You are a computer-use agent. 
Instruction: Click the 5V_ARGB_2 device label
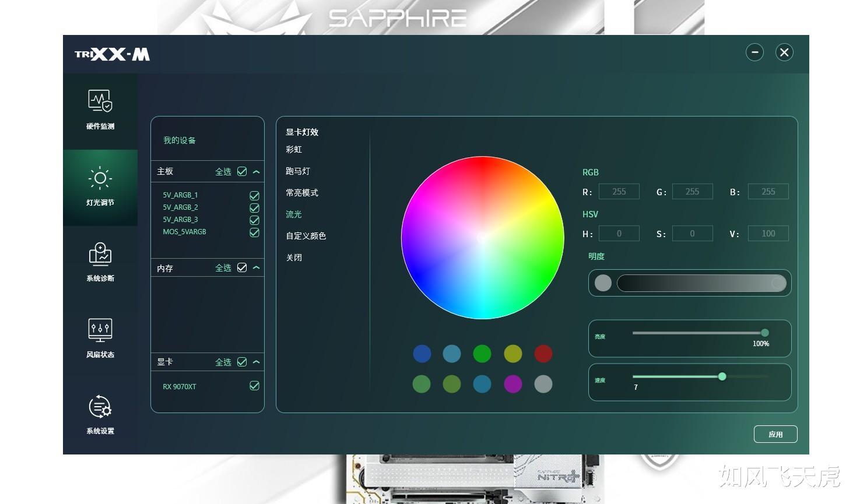tap(180, 207)
